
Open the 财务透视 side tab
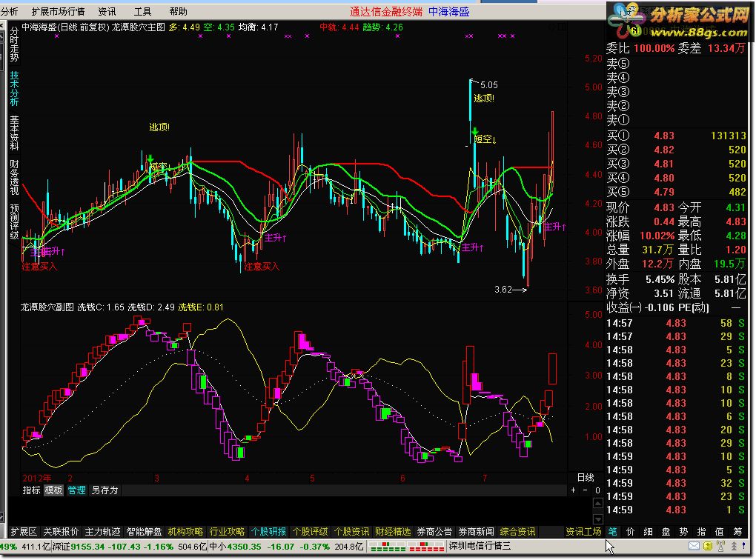[x=15, y=177]
